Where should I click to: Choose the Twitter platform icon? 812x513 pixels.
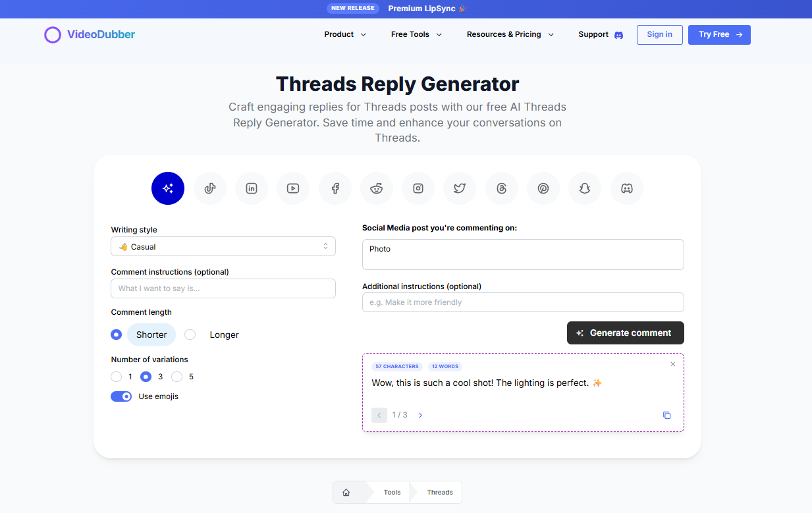(460, 188)
